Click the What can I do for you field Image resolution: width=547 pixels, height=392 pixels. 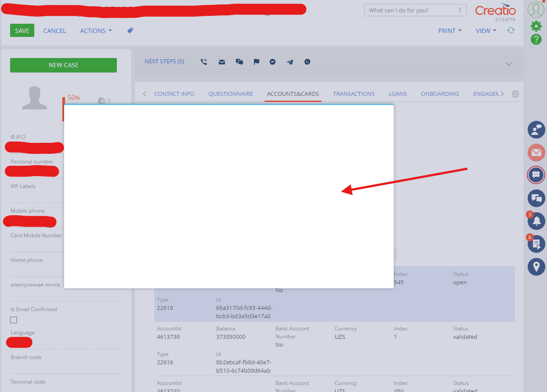pyautogui.click(x=416, y=10)
